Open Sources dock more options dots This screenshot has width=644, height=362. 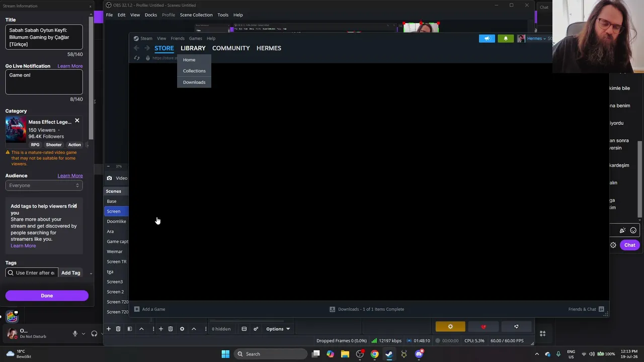coord(205,329)
